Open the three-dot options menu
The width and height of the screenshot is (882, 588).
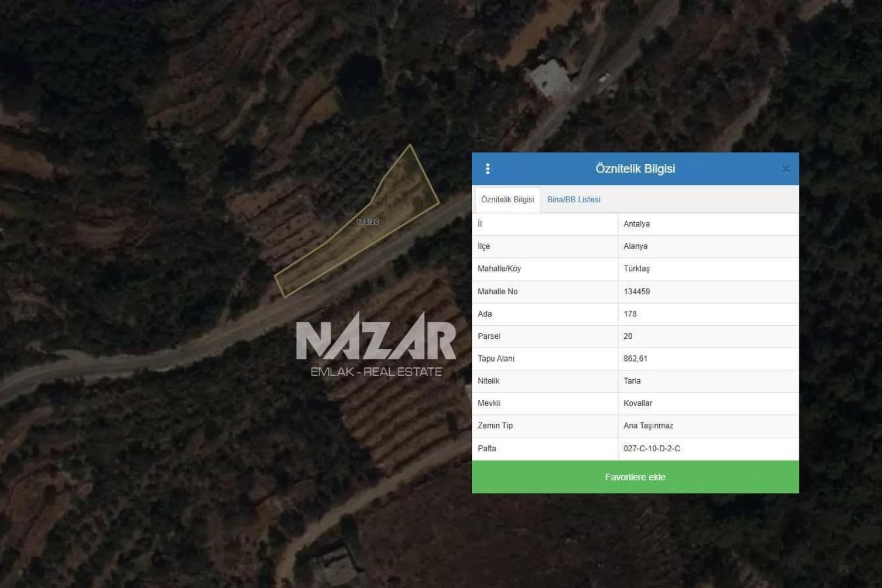tap(487, 169)
